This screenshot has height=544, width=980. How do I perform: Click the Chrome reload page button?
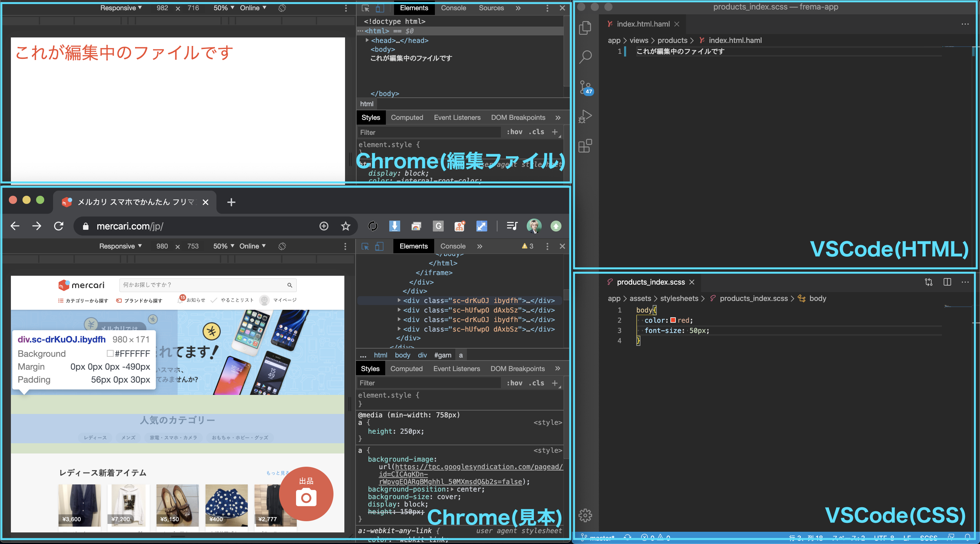(x=59, y=226)
